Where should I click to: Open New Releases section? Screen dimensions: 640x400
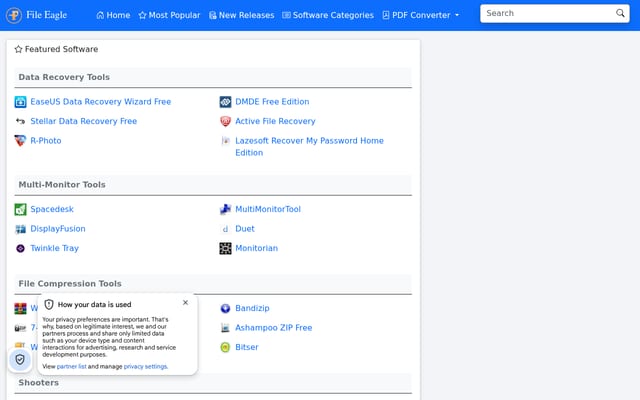(x=242, y=15)
